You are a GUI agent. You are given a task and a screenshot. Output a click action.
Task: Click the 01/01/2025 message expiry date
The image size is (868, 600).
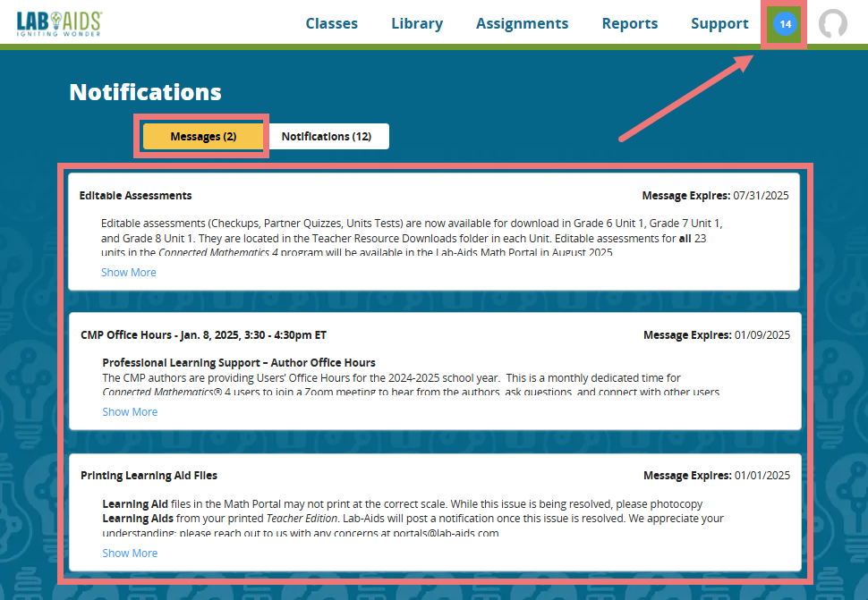(762, 476)
